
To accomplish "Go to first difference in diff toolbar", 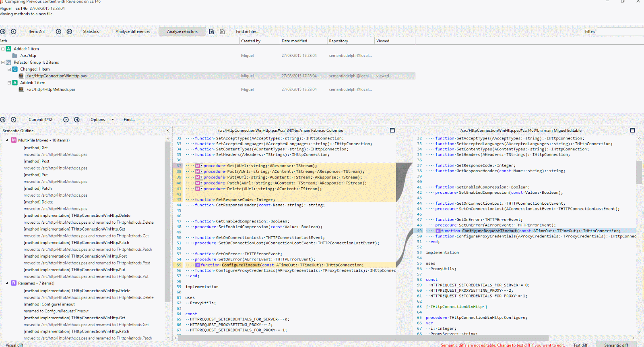I will click(x=3, y=120).
